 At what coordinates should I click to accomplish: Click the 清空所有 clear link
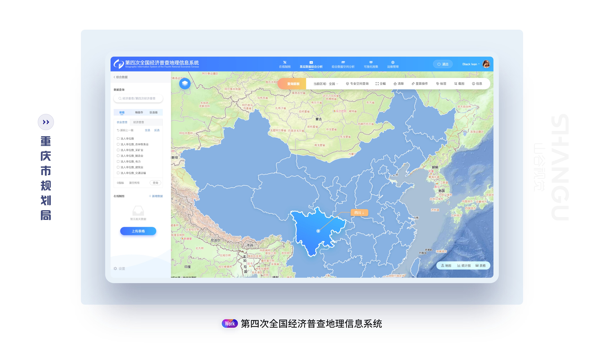coord(134,183)
